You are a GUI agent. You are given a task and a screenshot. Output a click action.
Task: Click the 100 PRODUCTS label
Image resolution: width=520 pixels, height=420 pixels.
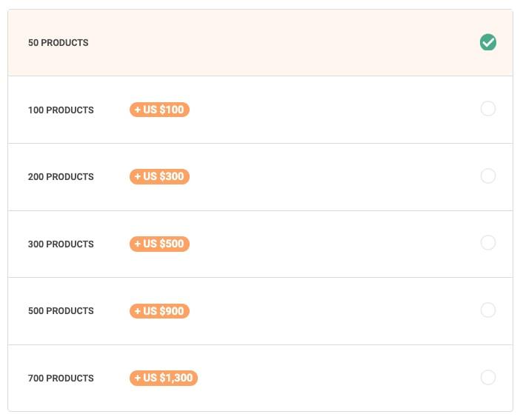coord(61,110)
